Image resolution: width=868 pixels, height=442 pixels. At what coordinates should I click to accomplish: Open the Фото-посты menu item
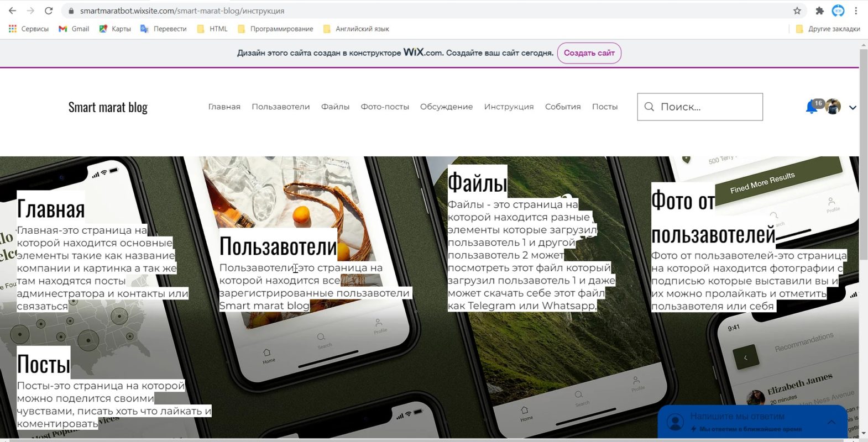click(385, 107)
